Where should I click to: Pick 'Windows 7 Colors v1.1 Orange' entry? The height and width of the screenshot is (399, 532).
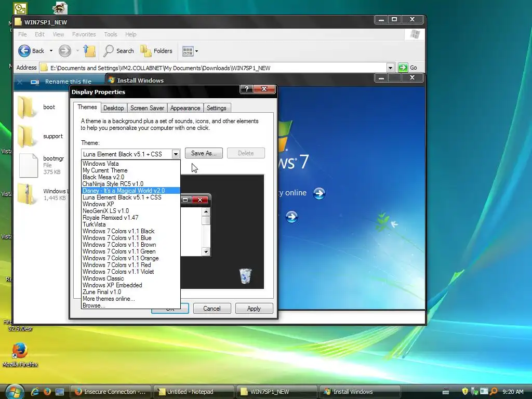tap(130, 258)
